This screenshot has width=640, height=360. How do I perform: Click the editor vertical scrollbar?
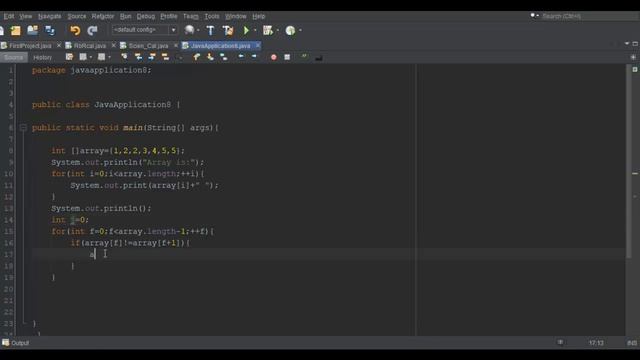[x=629, y=162]
